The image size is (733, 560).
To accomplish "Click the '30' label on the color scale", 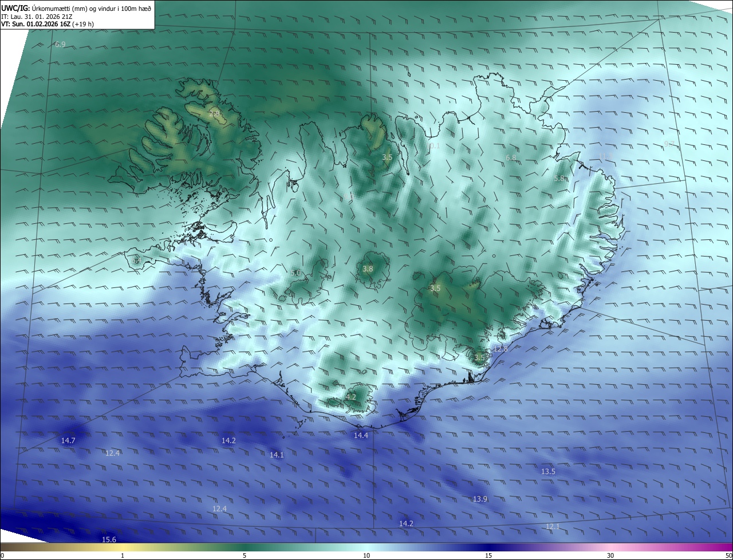I will pyautogui.click(x=610, y=555).
